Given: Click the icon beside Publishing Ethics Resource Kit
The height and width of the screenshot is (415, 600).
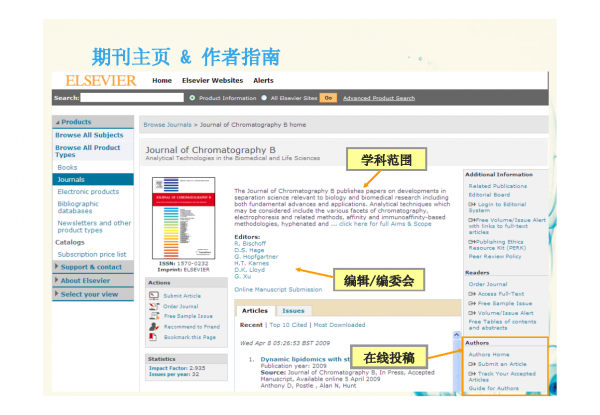Looking at the screenshot, I should coord(472,242).
